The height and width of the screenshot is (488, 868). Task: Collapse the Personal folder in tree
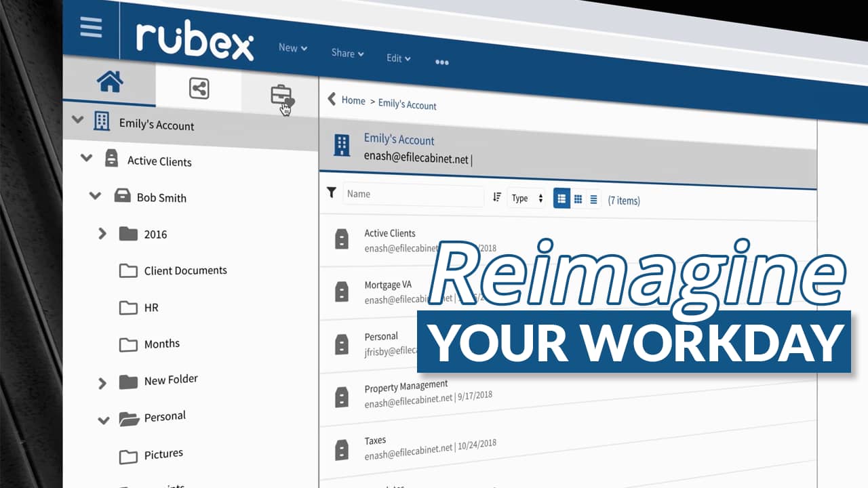click(x=103, y=421)
